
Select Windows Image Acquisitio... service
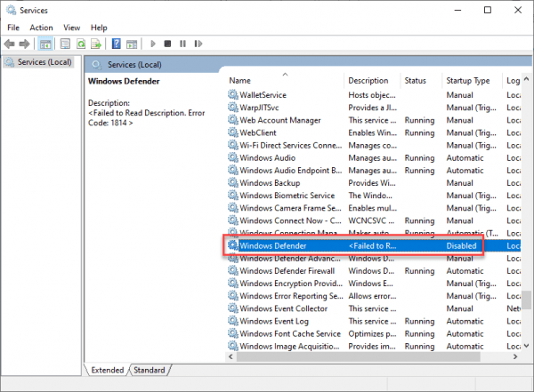374,346
